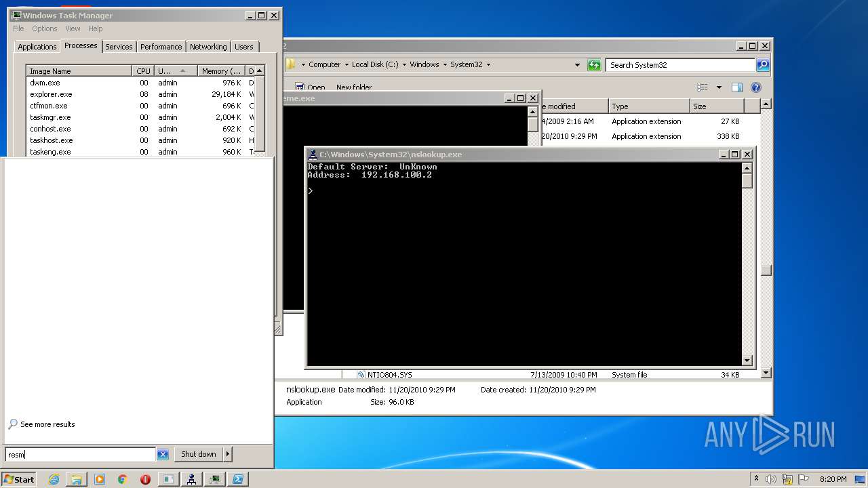
Task: Toggle the preview pane icon
Action: pos(737,87)
